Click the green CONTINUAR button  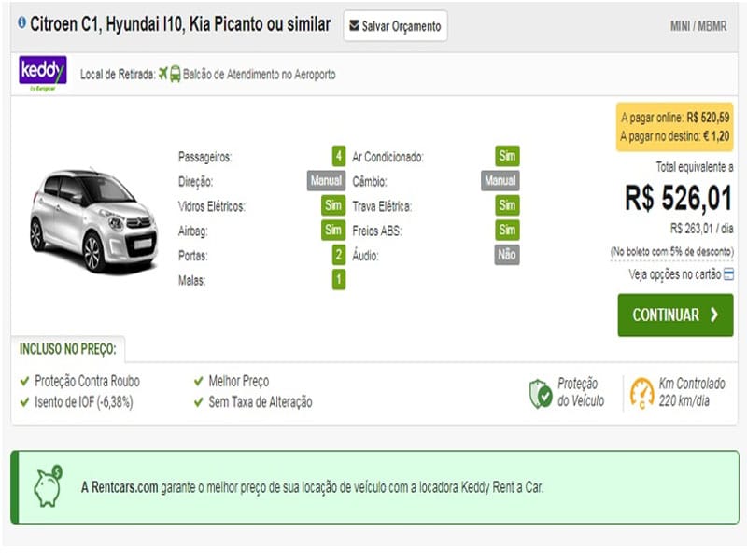pos(675,315)
